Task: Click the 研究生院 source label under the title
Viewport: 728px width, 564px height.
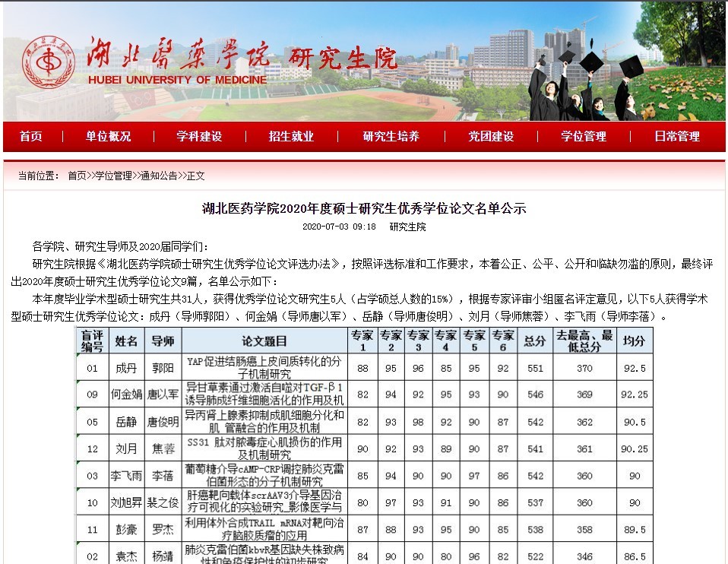Action: (407, 227)
